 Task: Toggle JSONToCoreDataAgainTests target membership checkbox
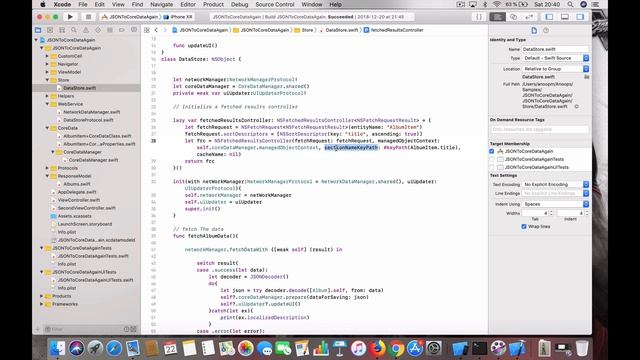pos(491,159)
